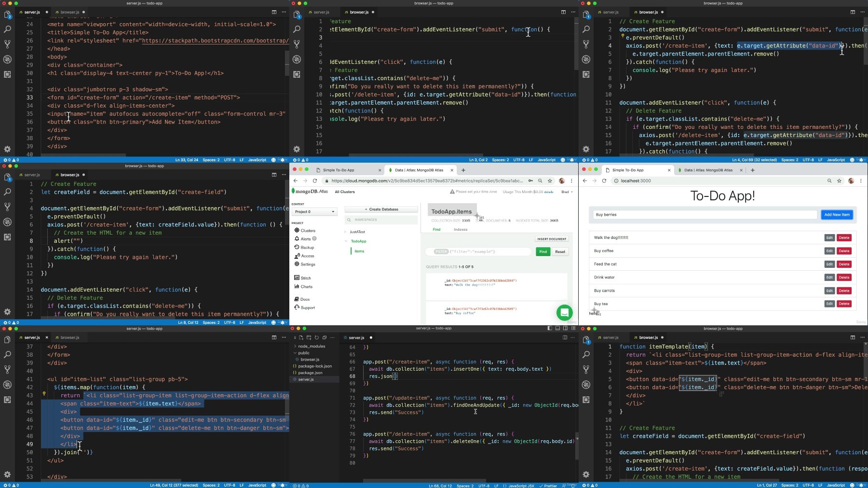
Task: Toggle primary sidebar using the title bar layout icon
Action: pyautogui.click(x=550, y=328)
